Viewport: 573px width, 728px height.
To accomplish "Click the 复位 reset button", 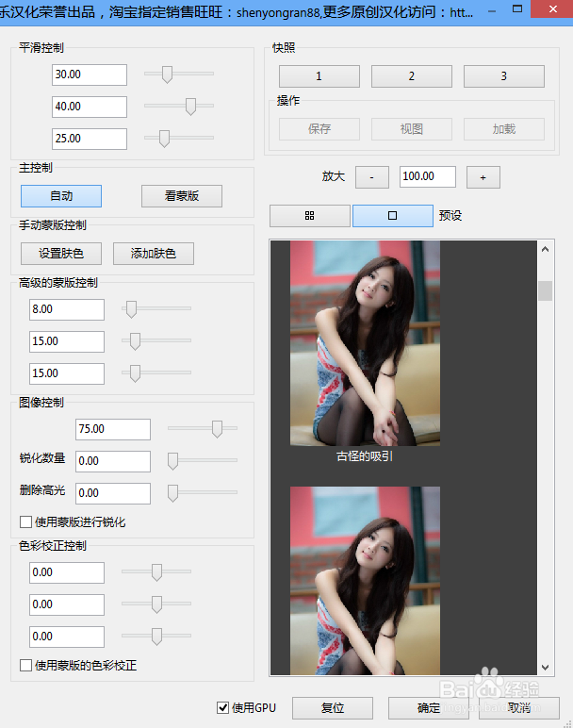I will pyautogui.click(x=333, y=708).
